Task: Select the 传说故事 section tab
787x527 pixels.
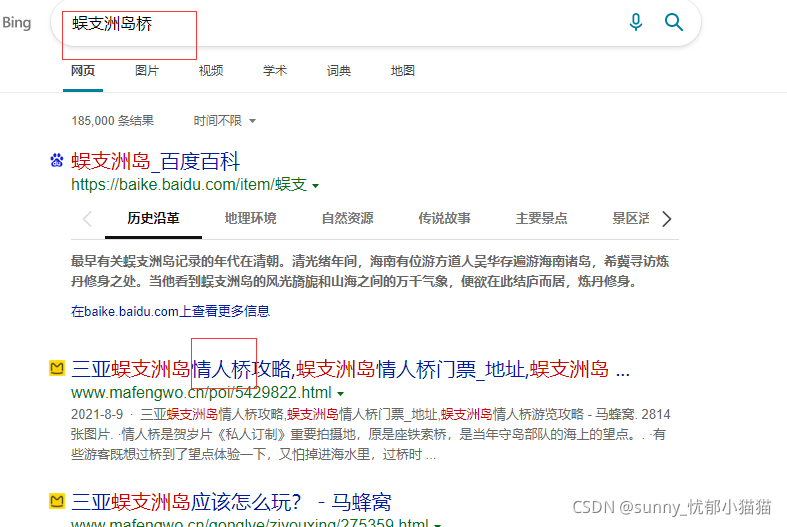Action: coord(444,218)
